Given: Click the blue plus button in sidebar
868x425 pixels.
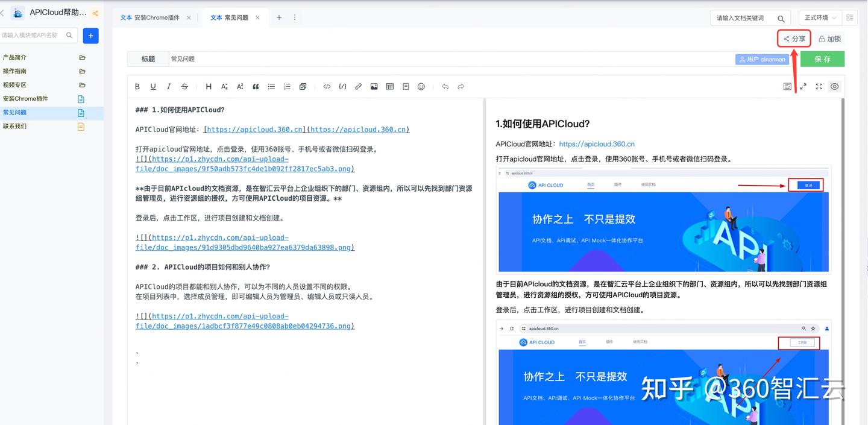Looking at the screenshot, I should pos(90,36).
